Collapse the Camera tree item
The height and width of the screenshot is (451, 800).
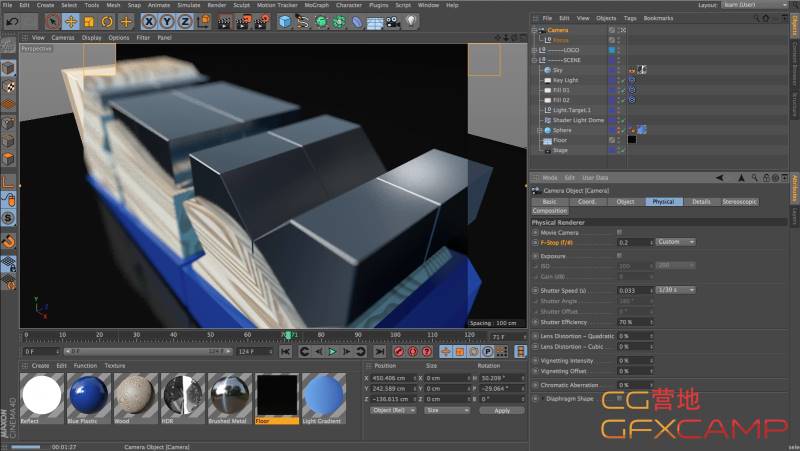coord(534,30)
